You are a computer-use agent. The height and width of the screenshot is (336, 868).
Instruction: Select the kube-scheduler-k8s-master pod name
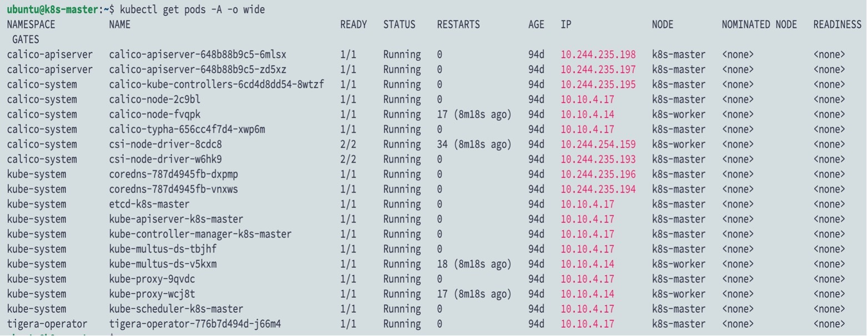pyautogui.click(x=176, y=309)
